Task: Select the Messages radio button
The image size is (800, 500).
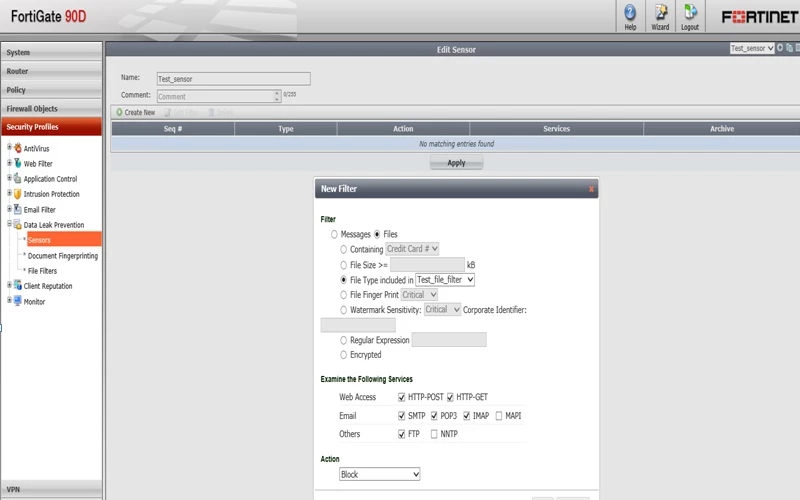Action: (334, 234)
